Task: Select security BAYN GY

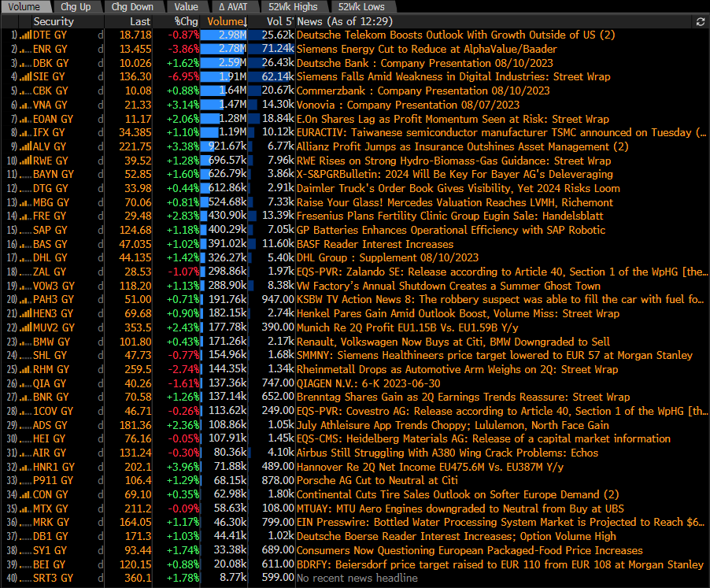Action: pos(53,174)
